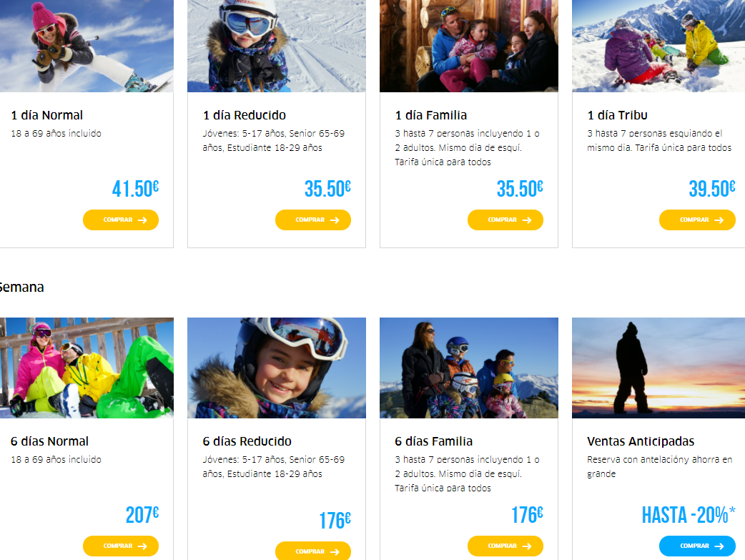745x560 pixels.
Task: Select the 1 día Familia cabin photo
Action: [468, 46]
